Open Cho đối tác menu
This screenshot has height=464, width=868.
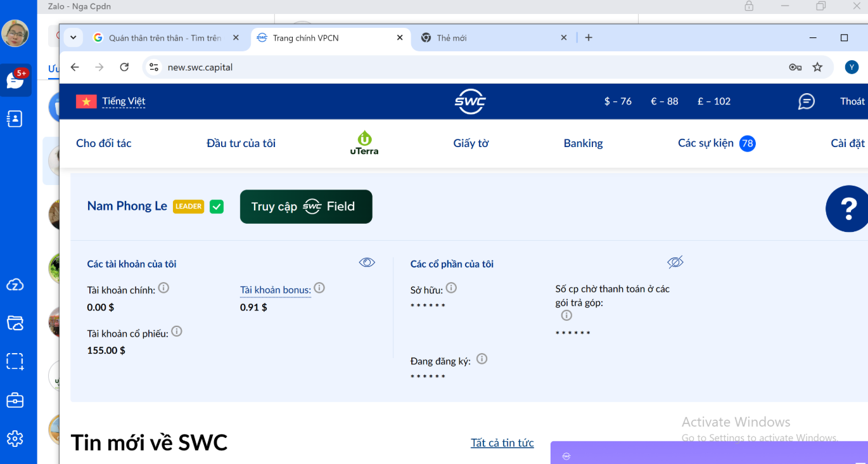(104, 143)
